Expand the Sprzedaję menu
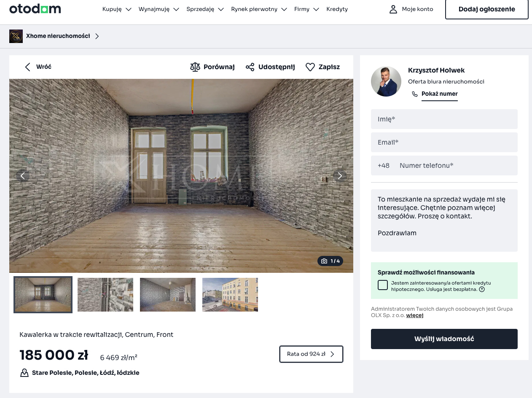The height and width of the screenshot is (398, 532). point(205,9)
